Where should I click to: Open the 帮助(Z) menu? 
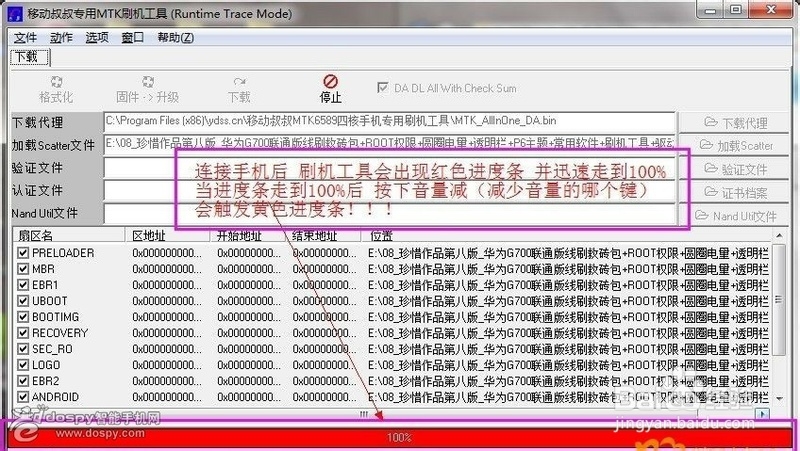[176, 37]
